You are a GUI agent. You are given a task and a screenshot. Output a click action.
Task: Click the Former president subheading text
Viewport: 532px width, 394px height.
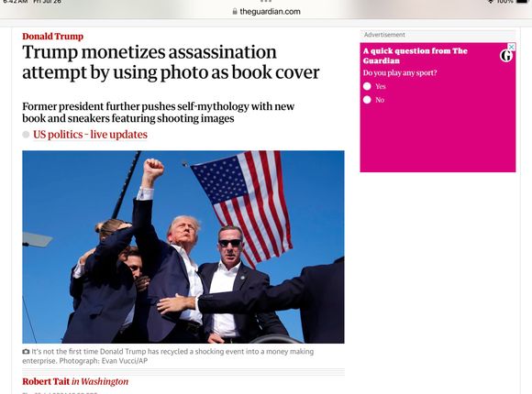point(158,112)
